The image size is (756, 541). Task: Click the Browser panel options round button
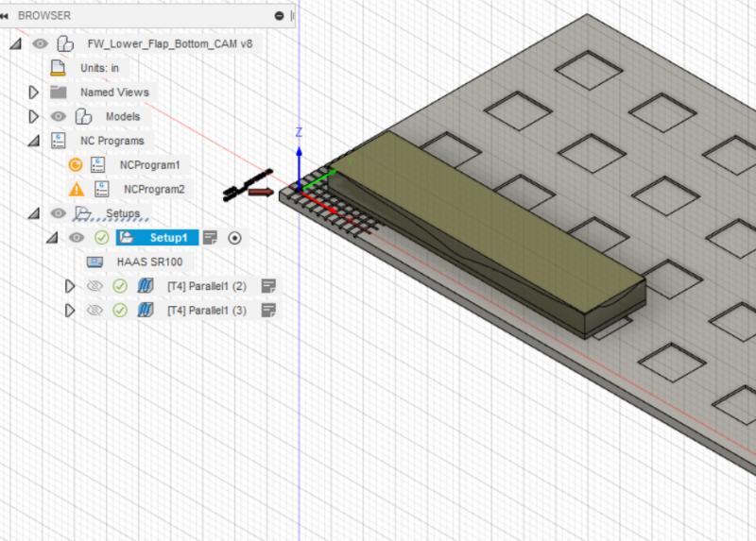(x=279, y=15)
